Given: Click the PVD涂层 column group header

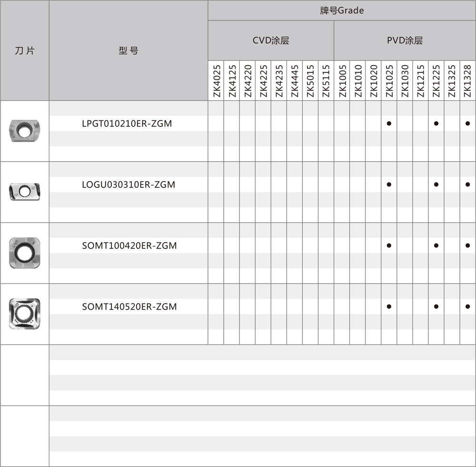Looking at the screenshot, I should pyautogui.click(x=404, y=40).
